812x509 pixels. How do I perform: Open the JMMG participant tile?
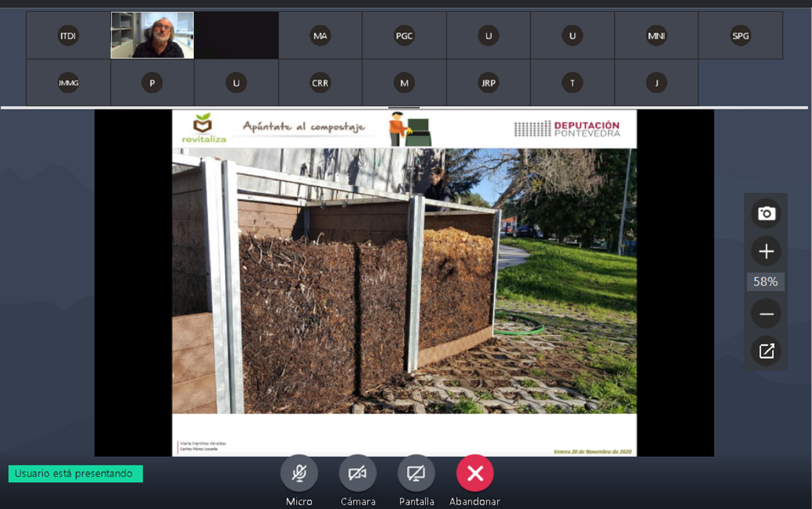(x=68, y=83)
